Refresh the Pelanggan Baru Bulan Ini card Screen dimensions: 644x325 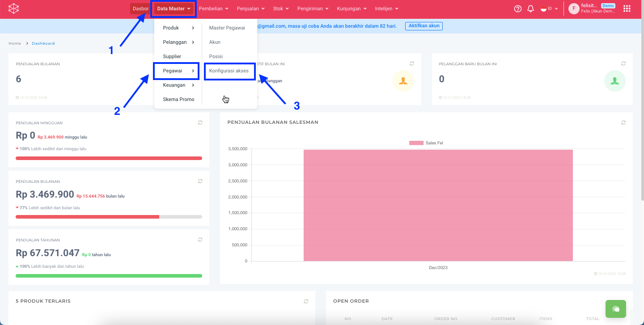tap(623, 64)
